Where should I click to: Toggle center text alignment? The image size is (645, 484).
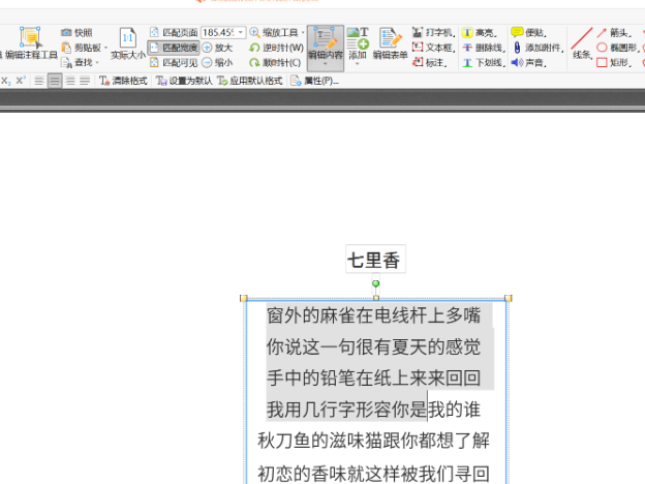55,81
